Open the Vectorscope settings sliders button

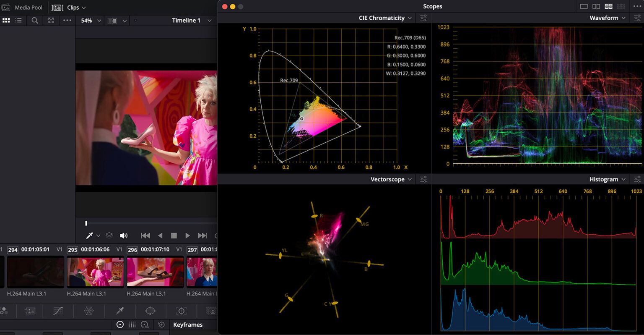[x=423, y=179]
